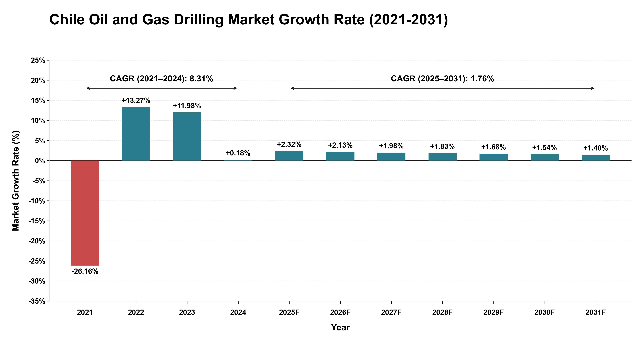Click the +11.98% data label

tap(187, 106)
